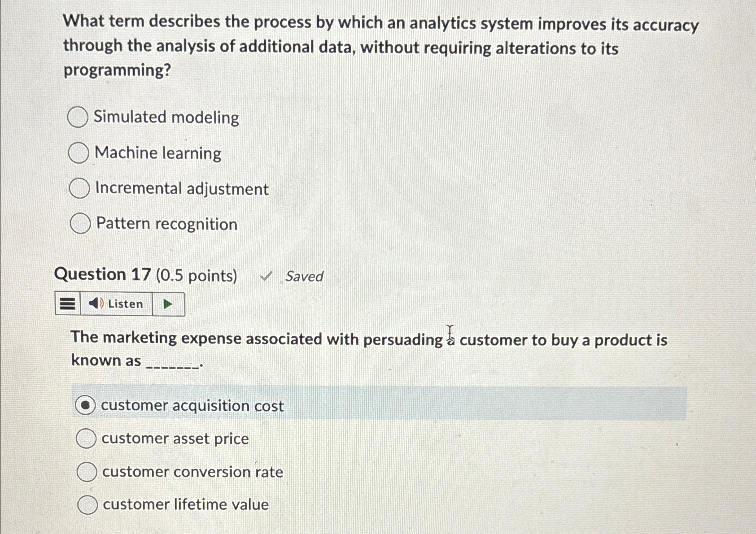Click the points value for Question 17

197,275
